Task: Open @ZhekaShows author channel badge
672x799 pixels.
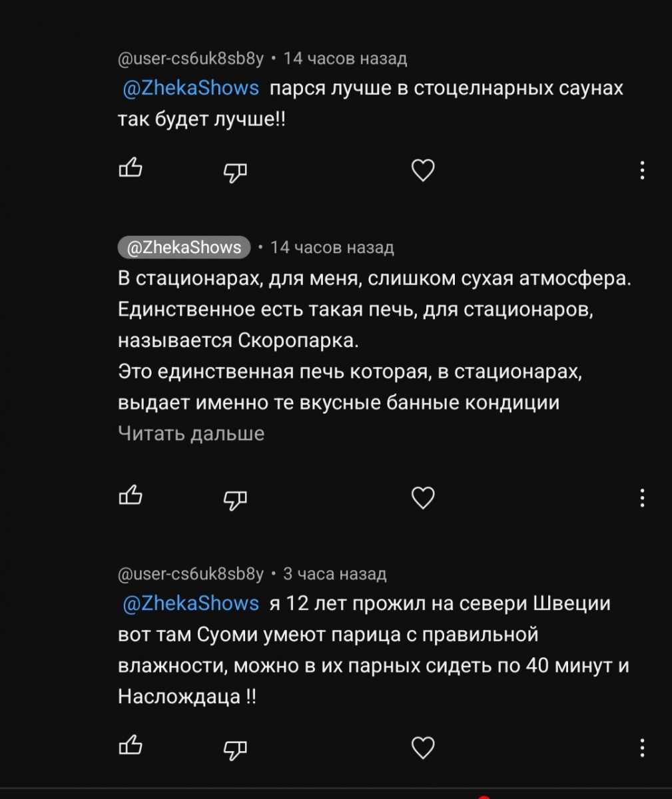Action: (184, 247)
